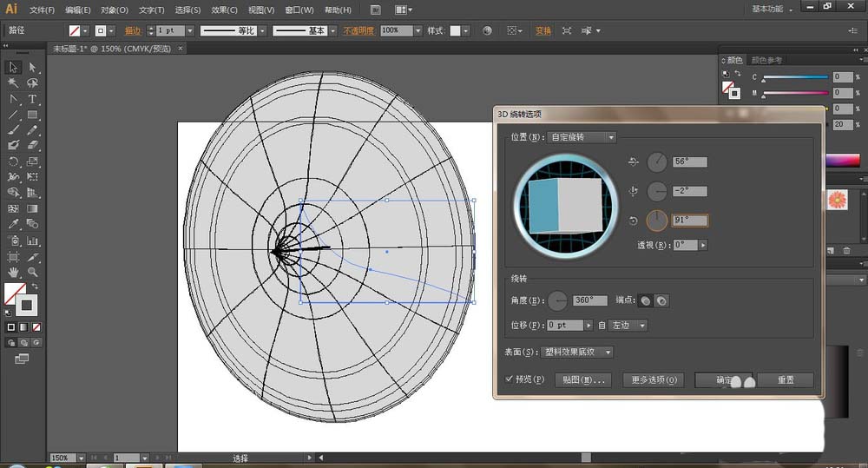Open the Surface plastic shading dropdown
Screen dimensions: 868x468
[577, 352]
